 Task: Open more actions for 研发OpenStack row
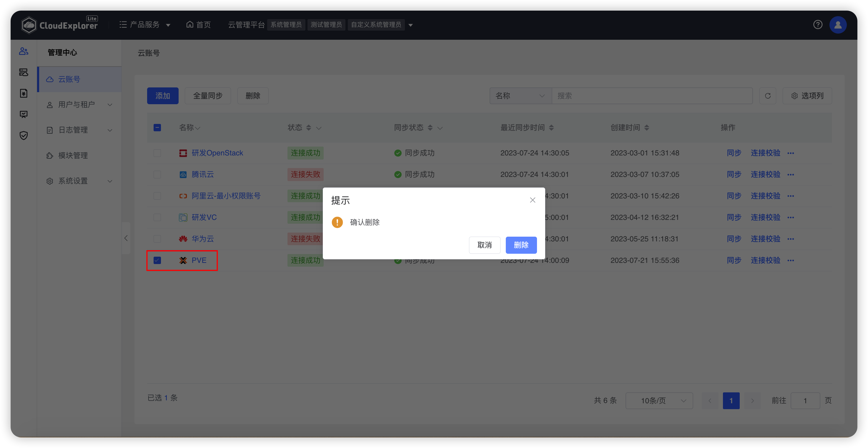coord(791,153)
